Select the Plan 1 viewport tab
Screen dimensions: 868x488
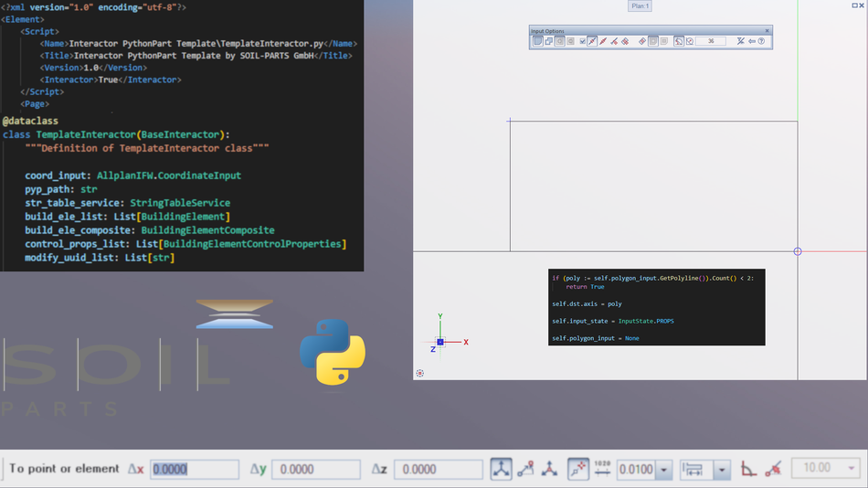pyautogui.click(x=640, y=6)
